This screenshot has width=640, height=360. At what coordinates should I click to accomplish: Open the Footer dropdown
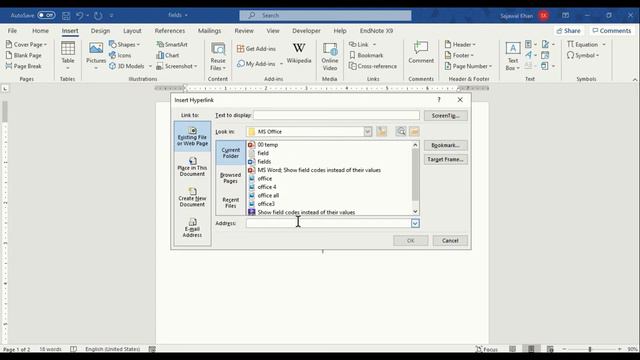(x=459, y=55)
